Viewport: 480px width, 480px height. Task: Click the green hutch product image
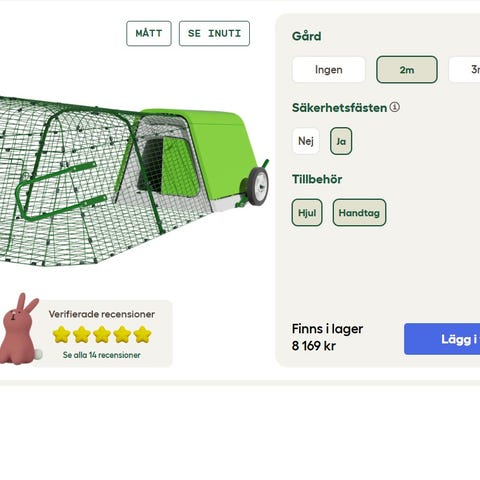tap(134, 182)
